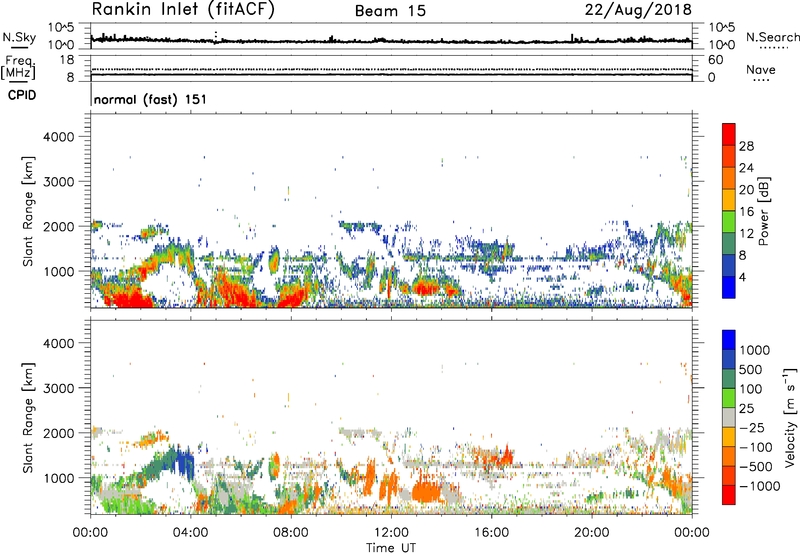Image resolution: width=800 pixels, height=554 pixels.
Task: Click the blue top of velocity color bar
Action: 729,340
